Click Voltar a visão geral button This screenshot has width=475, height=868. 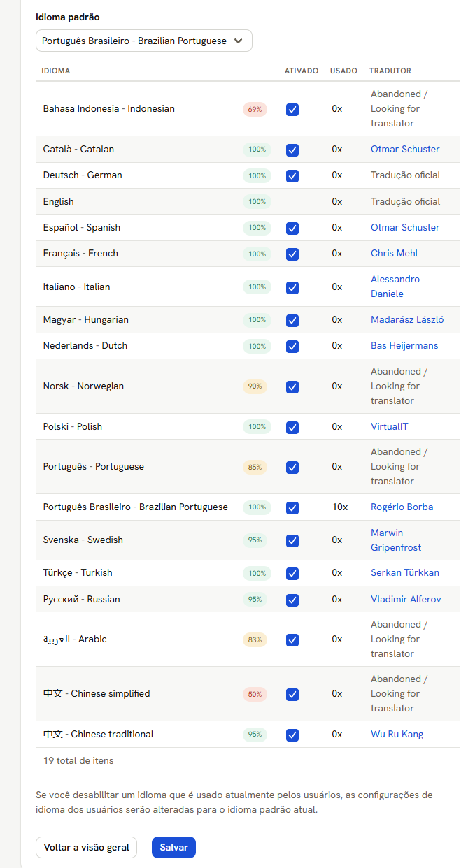[87, 847]
